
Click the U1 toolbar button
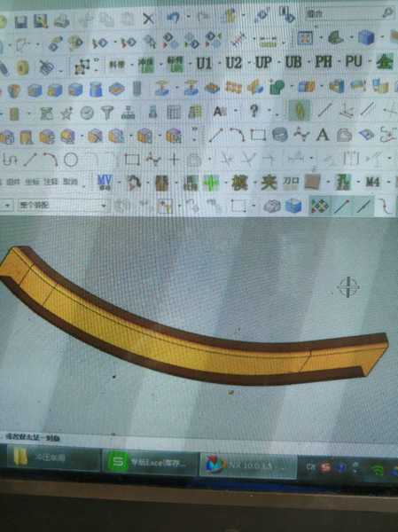[204, 64]
